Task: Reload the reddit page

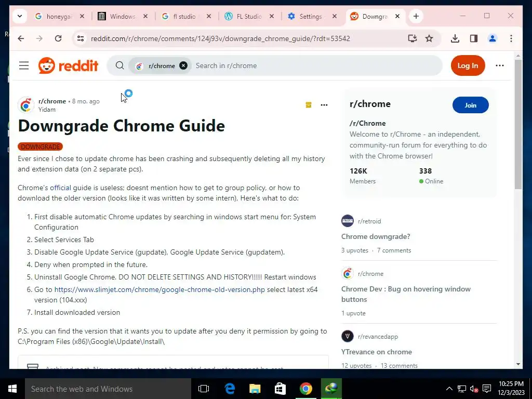Action: (58, 38)
